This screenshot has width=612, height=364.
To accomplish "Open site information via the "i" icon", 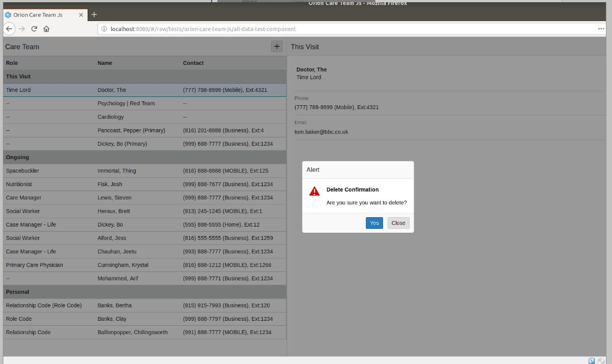I will coord(104,29).
